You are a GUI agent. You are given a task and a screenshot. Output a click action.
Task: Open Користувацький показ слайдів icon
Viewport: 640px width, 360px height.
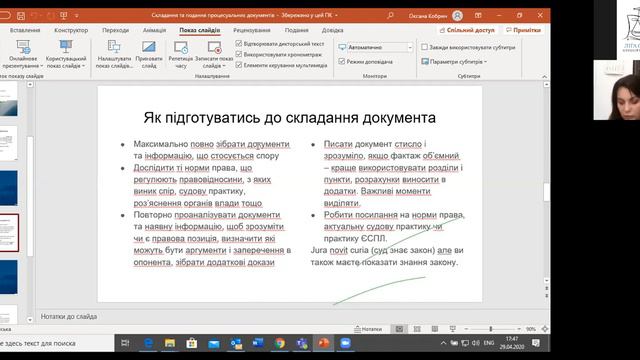click(66, 47)
